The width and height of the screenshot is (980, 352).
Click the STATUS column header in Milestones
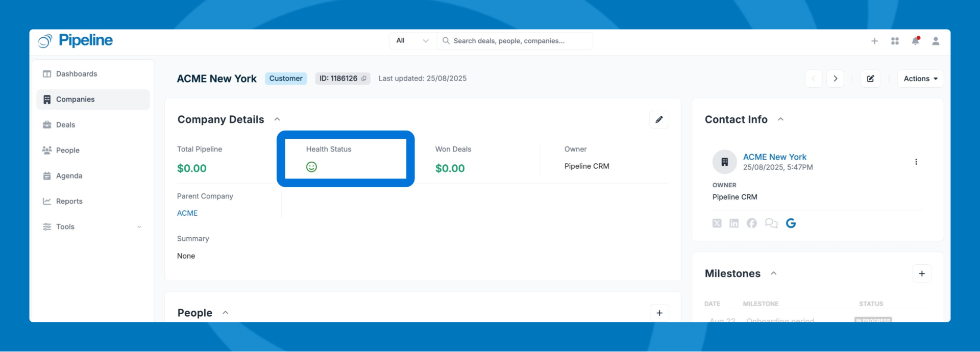[x=871, y=304]
